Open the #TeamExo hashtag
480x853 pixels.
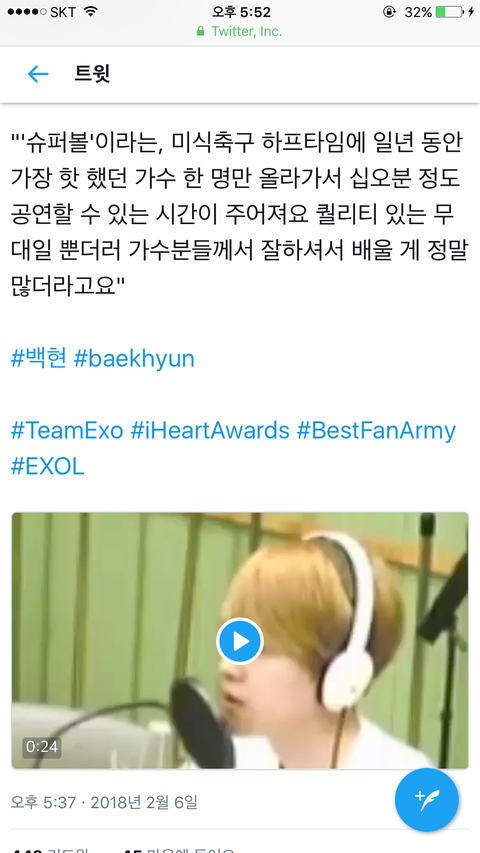point(67,431)
